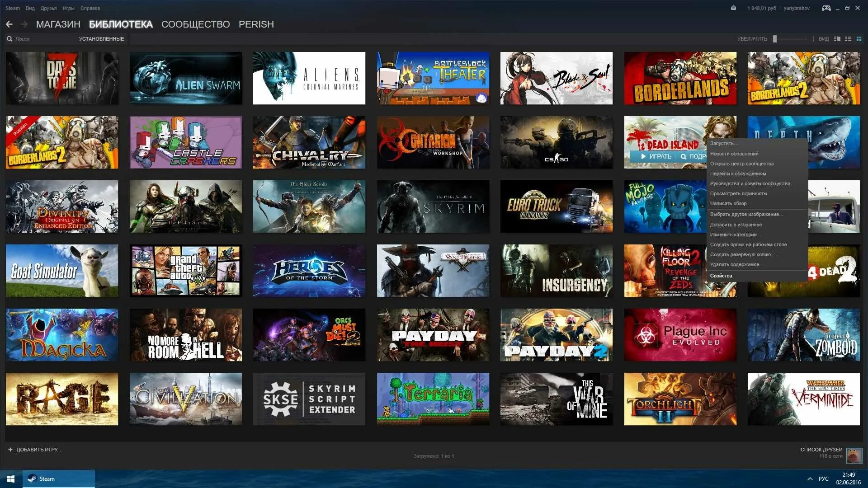Open the Windows Start menu
Image resolution: width=868 pixels, height=488 pixels.
[x=11, y=479]
